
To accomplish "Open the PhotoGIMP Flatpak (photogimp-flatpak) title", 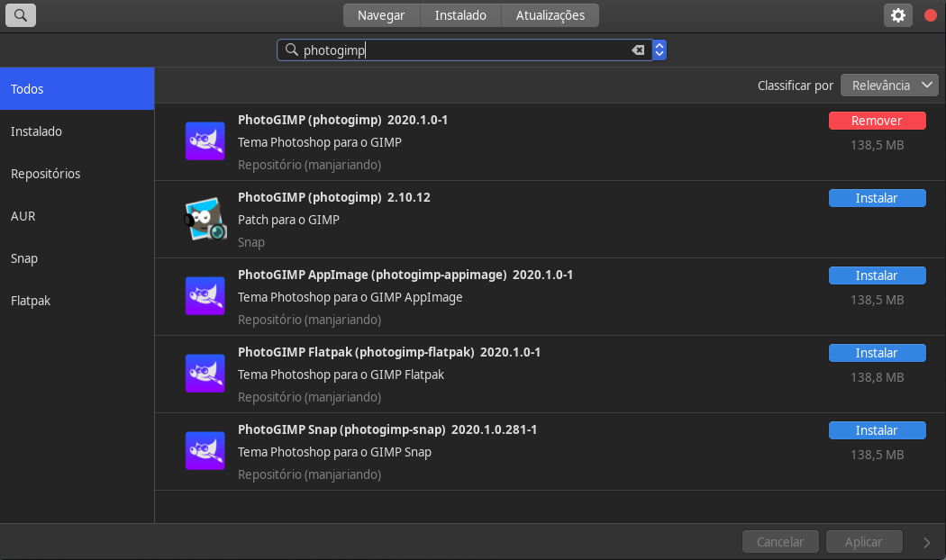I will (x=389, y=352).
